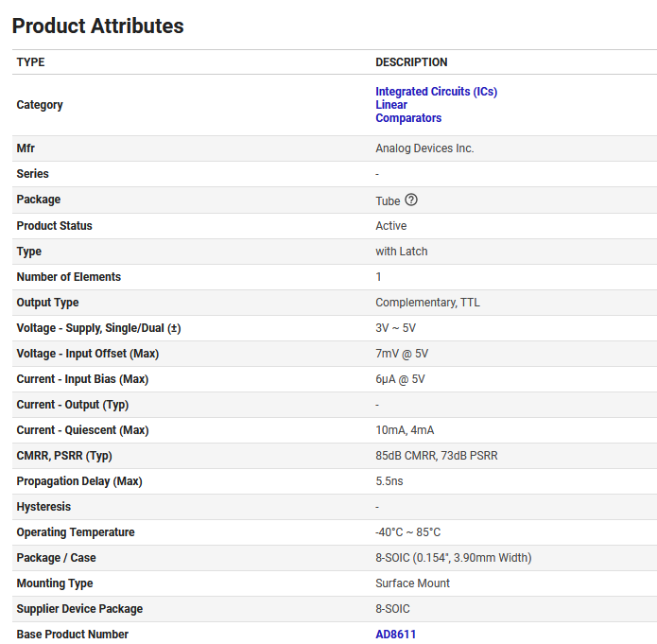Click the 85dB CMRR, 73dB PSRR value
This screenshot has width=657, height=644.
click(x=436, y=456)
